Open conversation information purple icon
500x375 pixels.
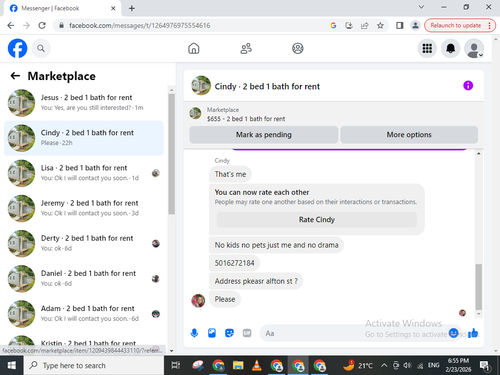(x=468, y=86)
